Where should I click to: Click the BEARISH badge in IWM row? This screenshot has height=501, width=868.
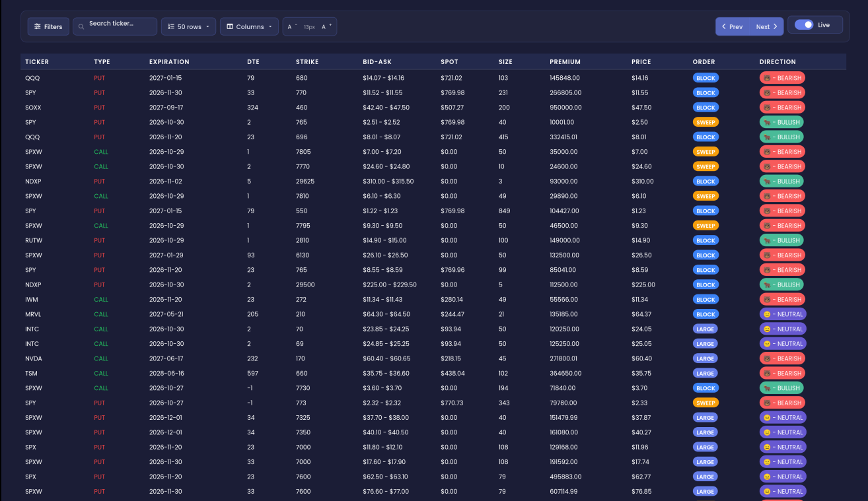782,300
